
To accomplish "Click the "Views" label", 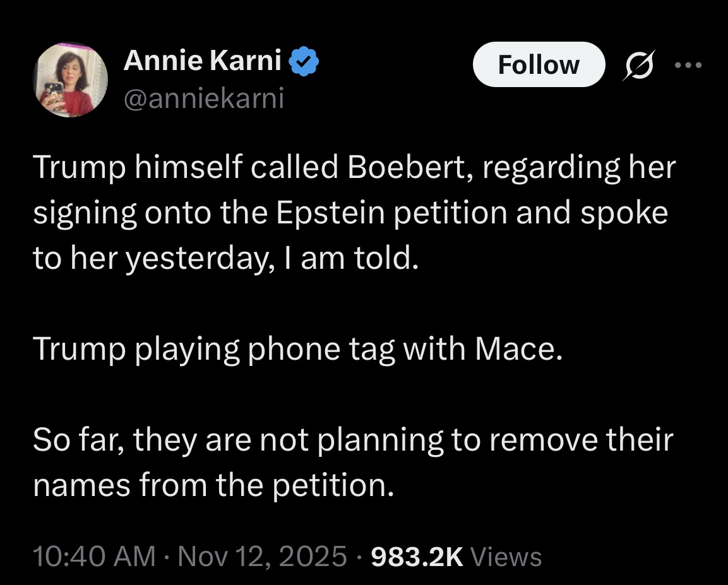I will pyautogui.click(x=506, y=556).
